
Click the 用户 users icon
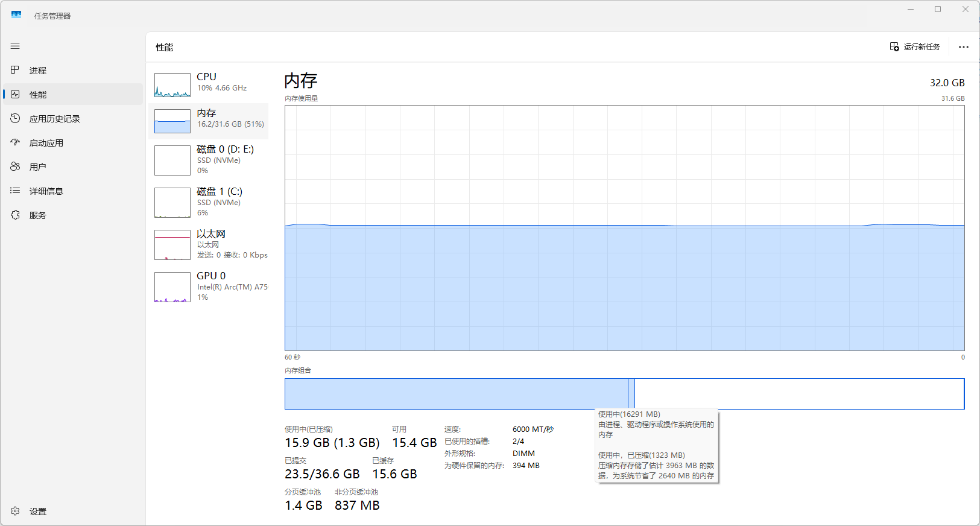pos(15,166)
